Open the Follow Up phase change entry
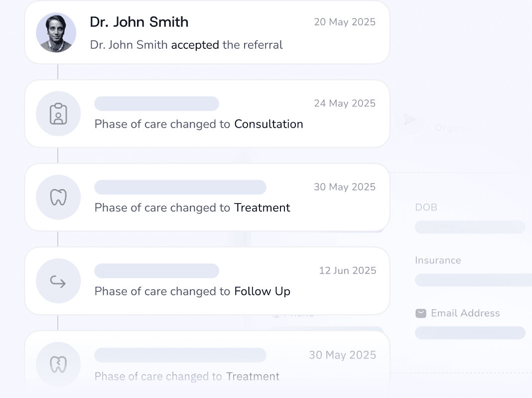 tap(207, 281)
